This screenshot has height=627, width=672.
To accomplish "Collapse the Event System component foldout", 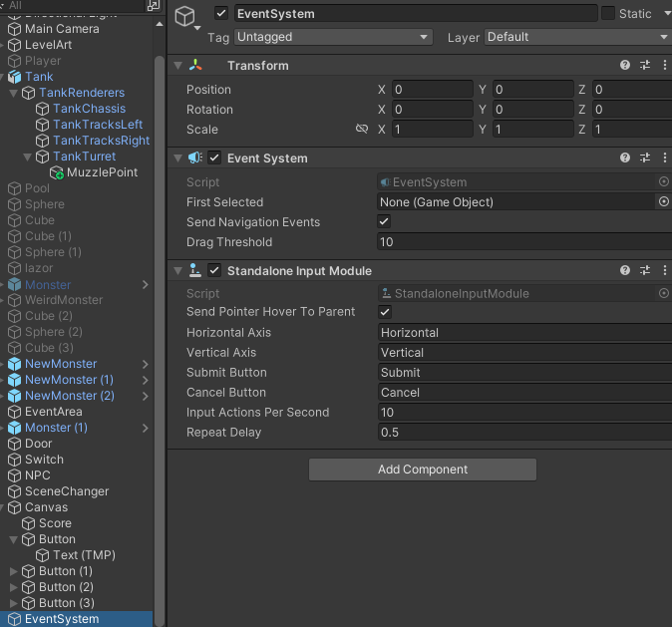I will pyautogui.click(x=178, y=157).
